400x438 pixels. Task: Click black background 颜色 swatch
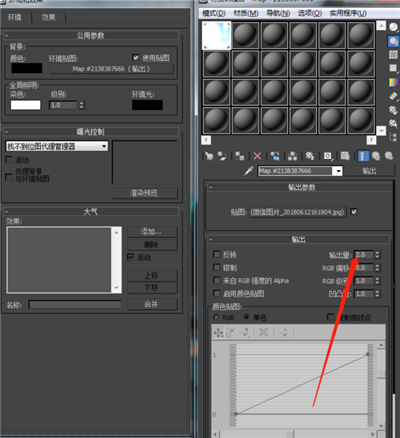[x=27, y=68]
